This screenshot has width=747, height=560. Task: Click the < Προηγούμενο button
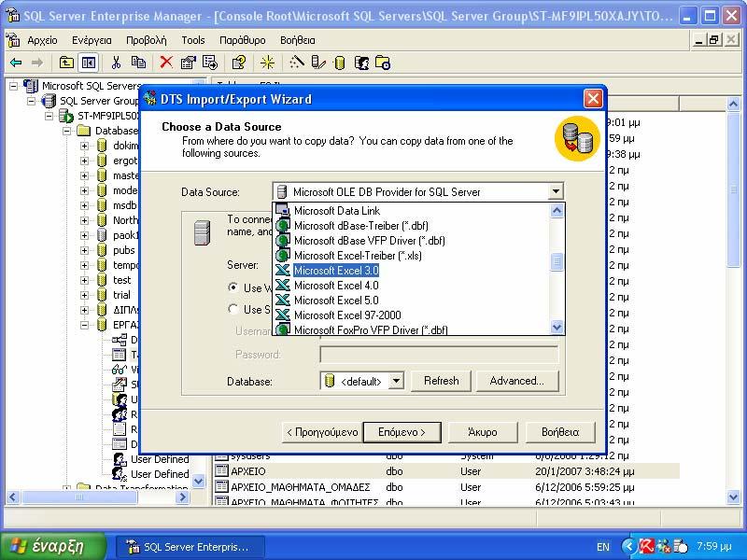click(322, 432)
